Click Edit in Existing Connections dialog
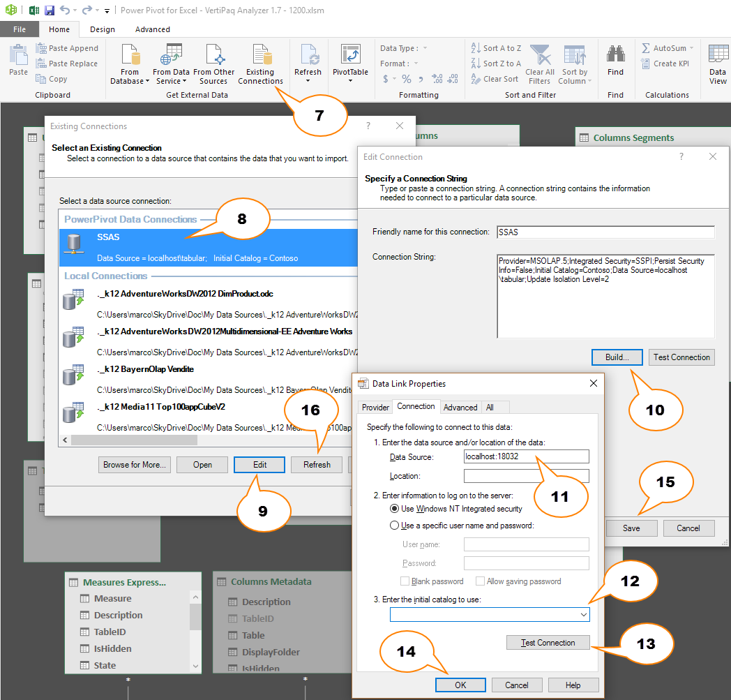This screenshot has height=700, width=731. point(259,465)
